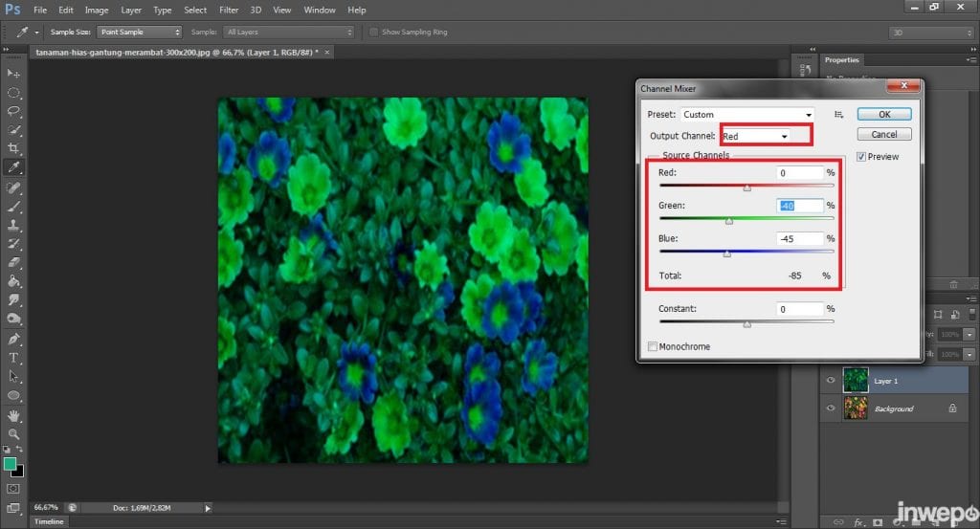Open Channel Mixer preset options icon

pyautogui.click(x=839, y=115)
